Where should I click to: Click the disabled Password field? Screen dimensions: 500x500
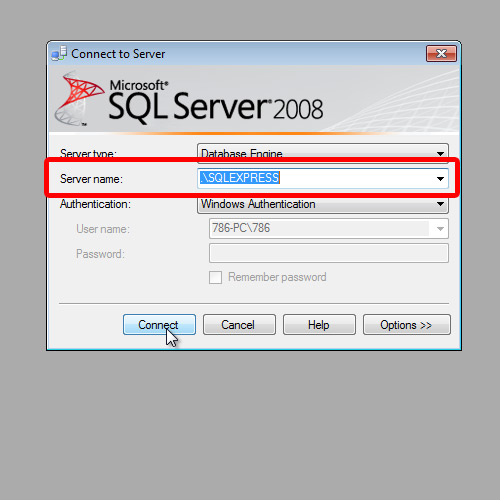point(329,253)
